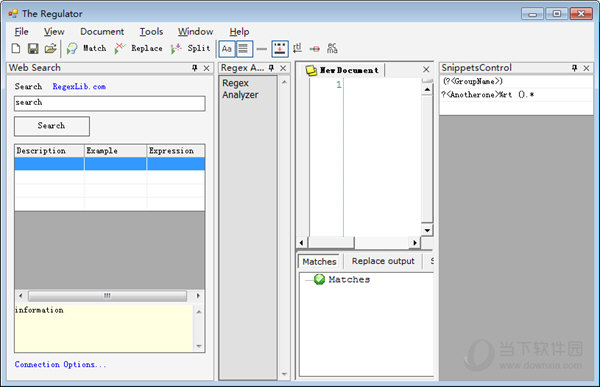
Task: Close the SnippetsControl panel
Action: (586, 68)
